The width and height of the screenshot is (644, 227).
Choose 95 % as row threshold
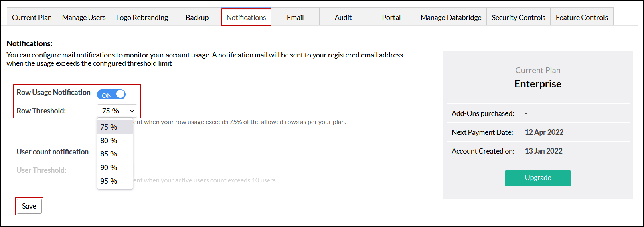pos(109,181)
